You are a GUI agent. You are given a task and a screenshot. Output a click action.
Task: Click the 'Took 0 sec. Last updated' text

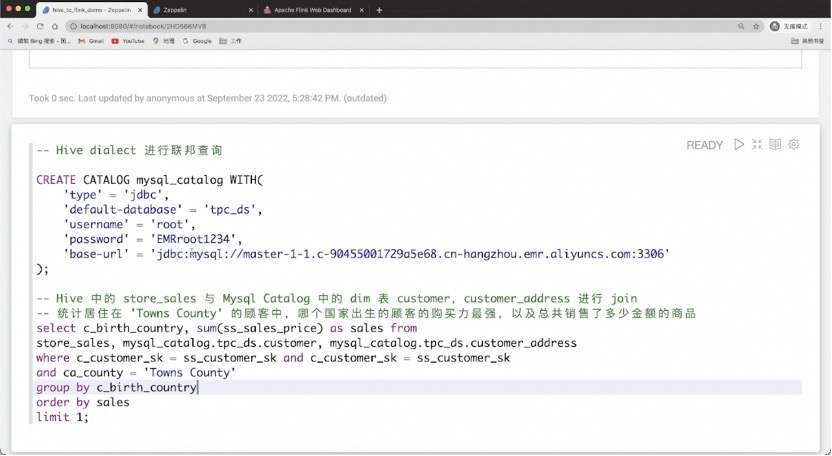click(x=207, y=98)
